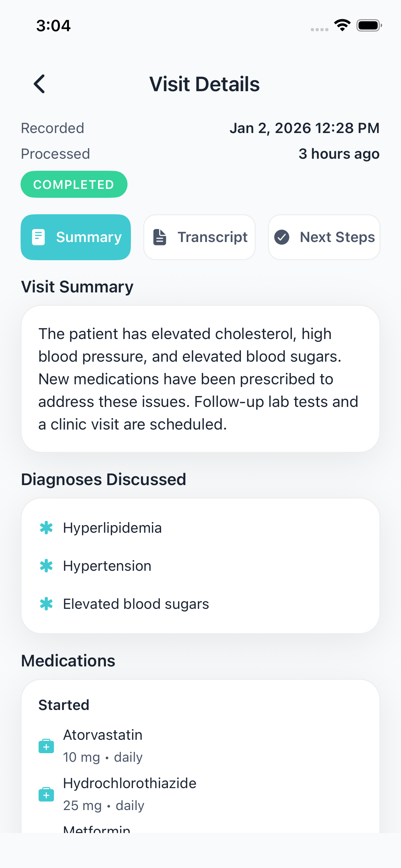Click the asterisk icon beside Hypertension

46,566
